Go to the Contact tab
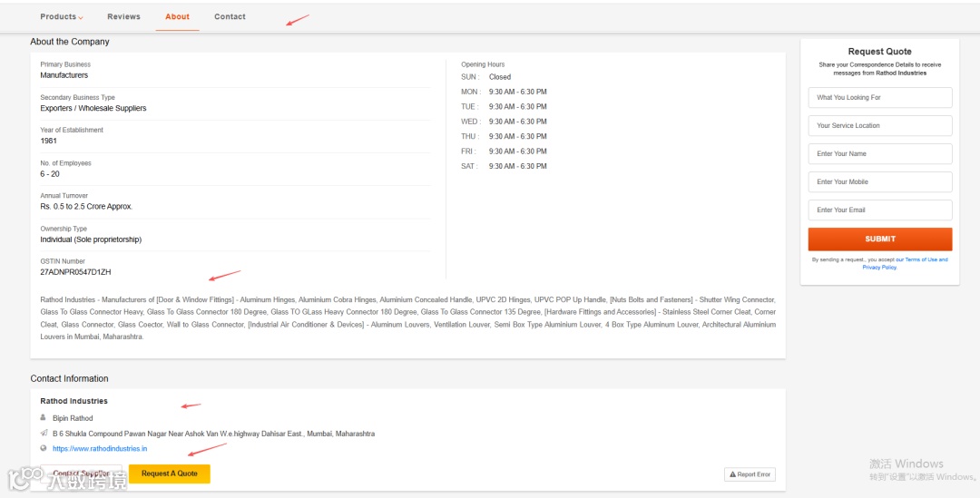The height and width of the screenshot is (498, 980). (230, 17)
